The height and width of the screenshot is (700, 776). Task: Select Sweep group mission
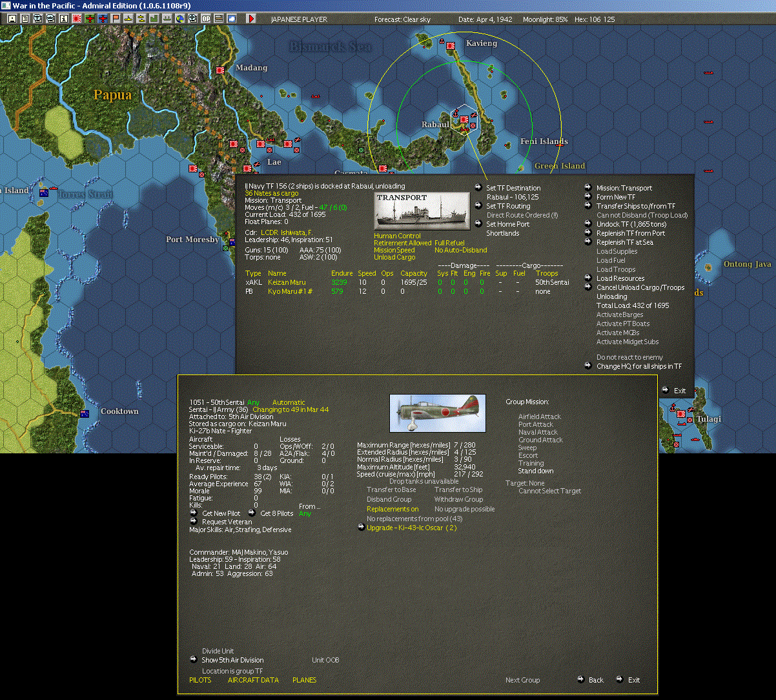(x=527, y=448)
